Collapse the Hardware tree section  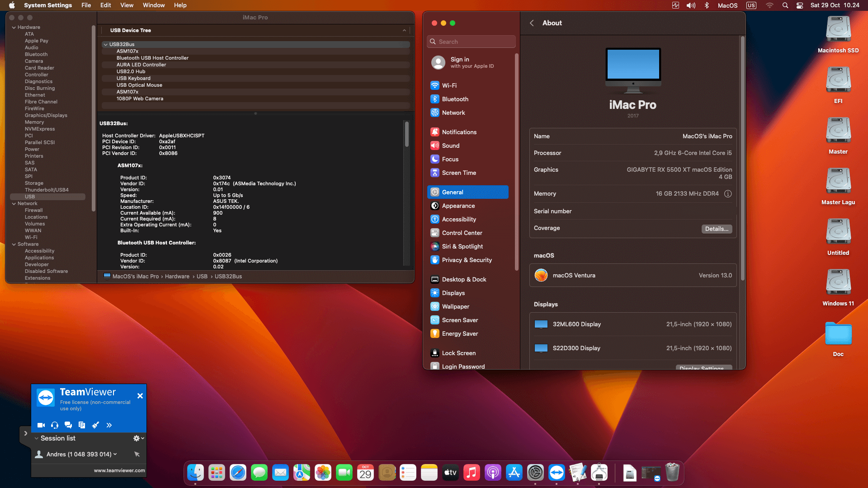click(x=14, y=28)
